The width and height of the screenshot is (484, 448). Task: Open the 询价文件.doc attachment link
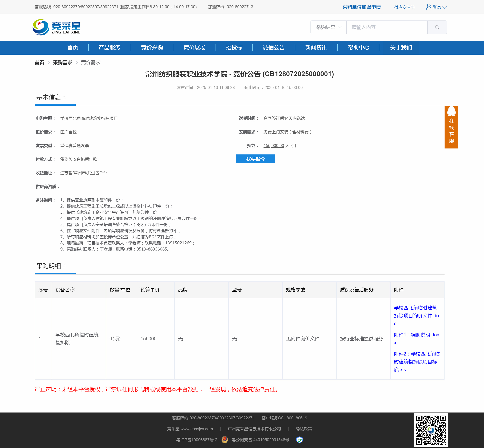(416, 315)
